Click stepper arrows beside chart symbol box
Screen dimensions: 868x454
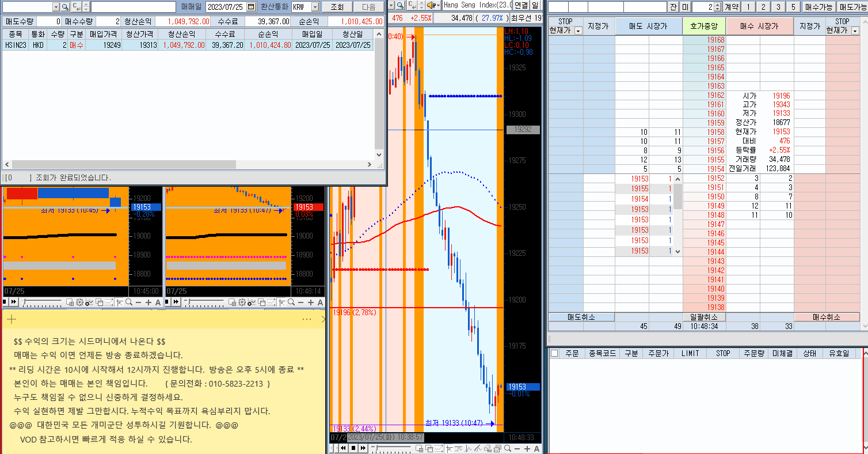click(x=422, y=5)
